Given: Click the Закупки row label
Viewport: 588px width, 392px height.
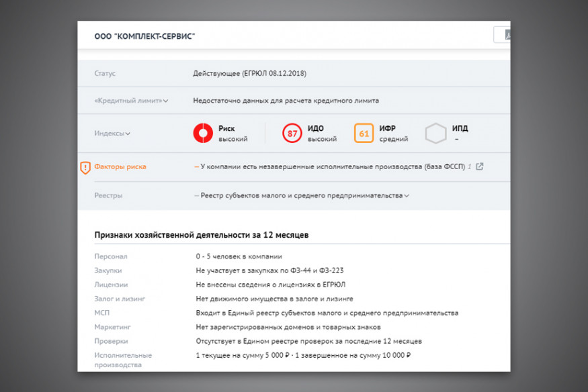Looking at the screenshot, I should coord(108,271).
